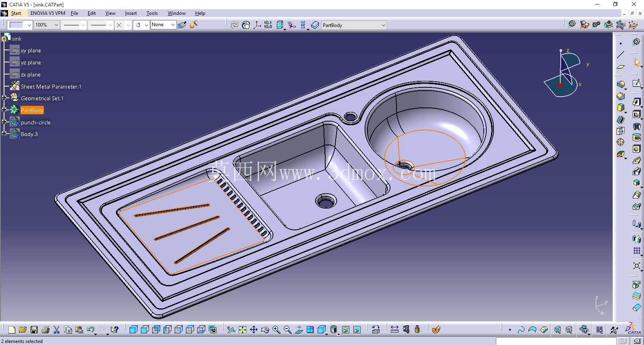
Task: Click the Copy icon
Action: point(68,330)
